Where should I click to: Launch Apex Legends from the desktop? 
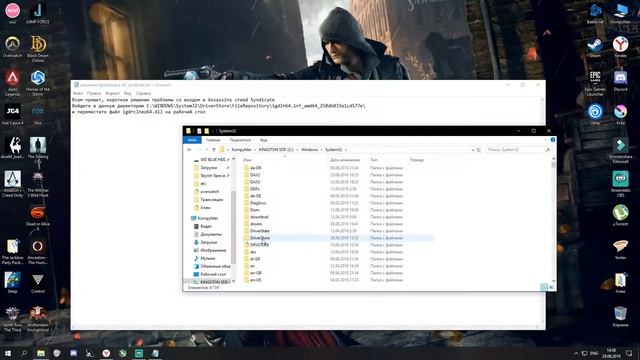[x=13, y=82]
